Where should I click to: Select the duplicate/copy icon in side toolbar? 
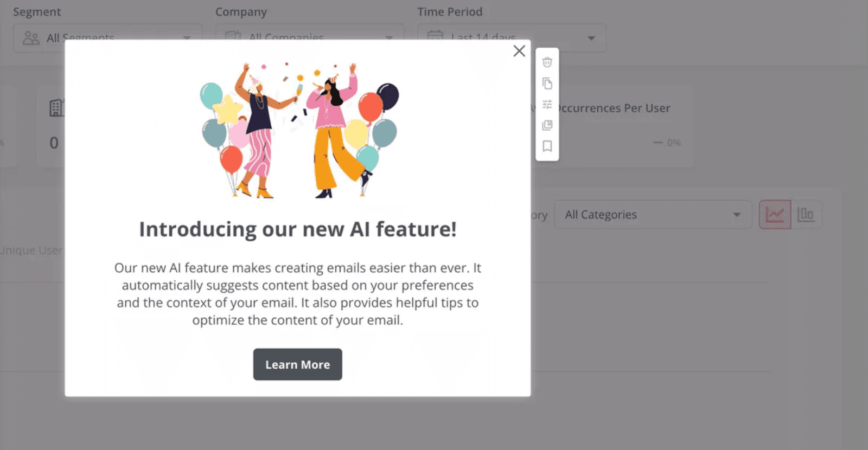(547, 83)
